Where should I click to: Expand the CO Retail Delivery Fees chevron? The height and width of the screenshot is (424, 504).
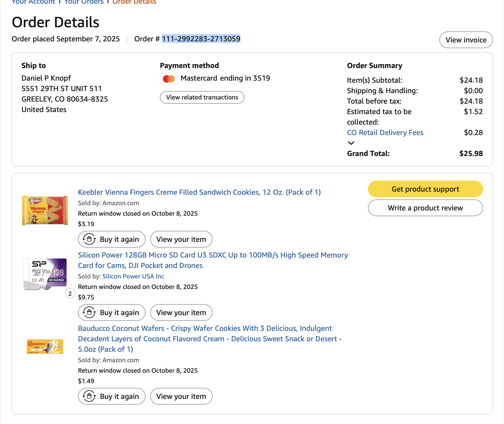(x=351, y=143)
